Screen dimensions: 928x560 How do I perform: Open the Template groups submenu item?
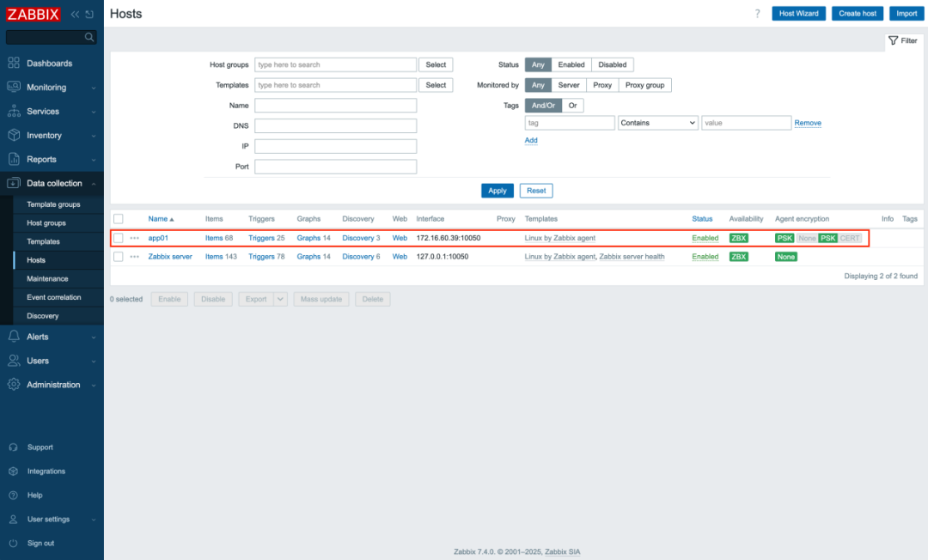tap(53, 204)
